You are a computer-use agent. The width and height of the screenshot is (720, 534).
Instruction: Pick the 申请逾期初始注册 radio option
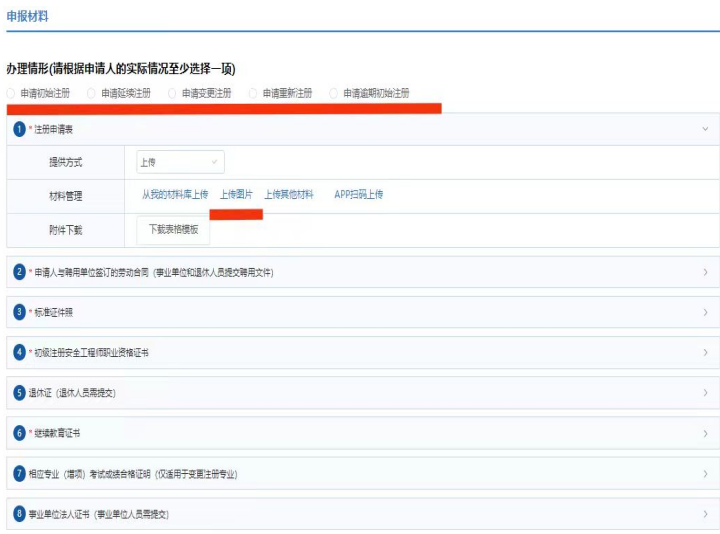point(334,94)
